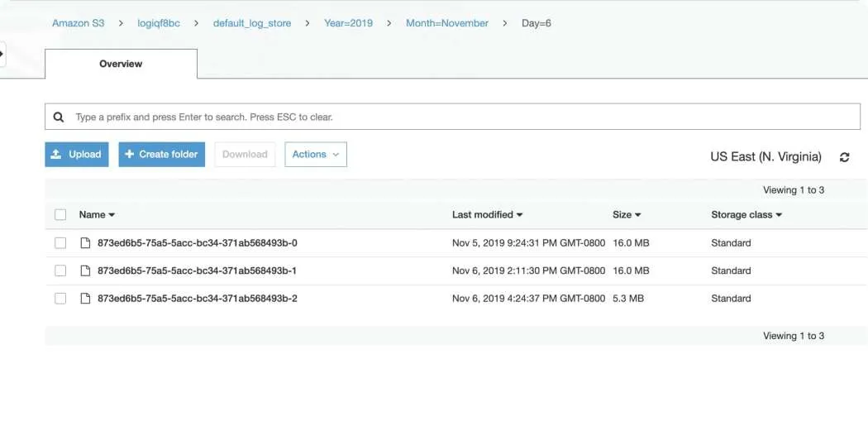Image resolution: width=868 pixels, height=426 pixels.
Task: Click the Create folder button
Action: [x=162, y=155]
